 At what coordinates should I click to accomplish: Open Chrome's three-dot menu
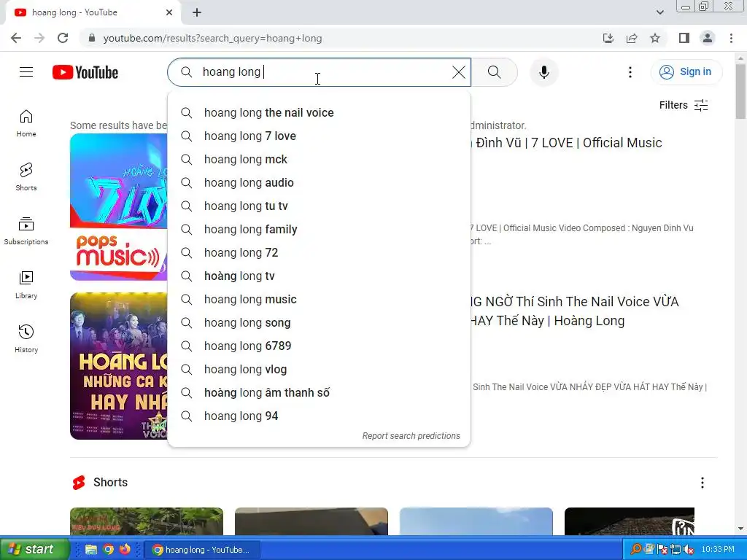[x=731, y=38]
